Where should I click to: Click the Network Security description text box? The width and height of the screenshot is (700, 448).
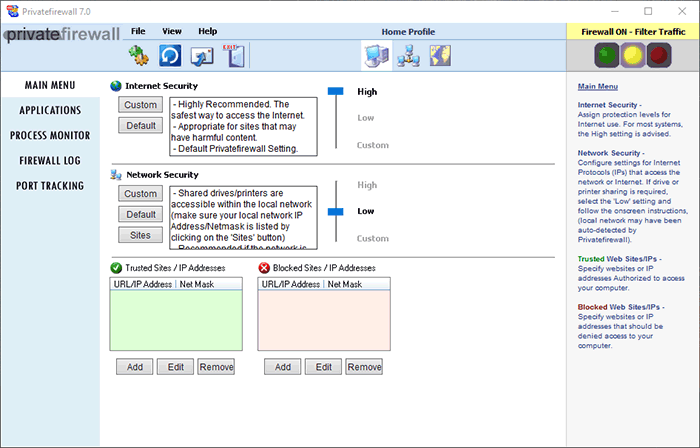point(243,218)
